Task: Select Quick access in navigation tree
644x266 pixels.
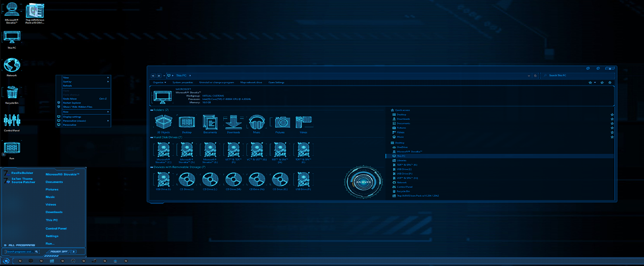Action: pos(402,110)
